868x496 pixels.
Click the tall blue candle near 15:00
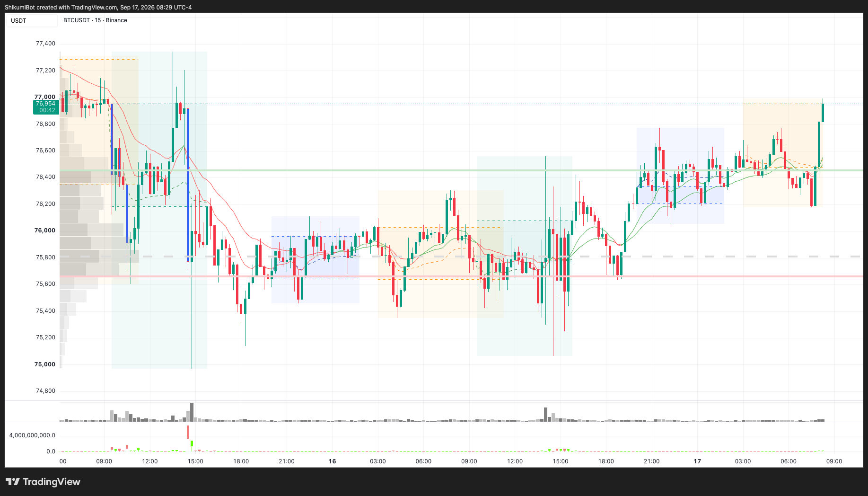click(x=188, y=185)
